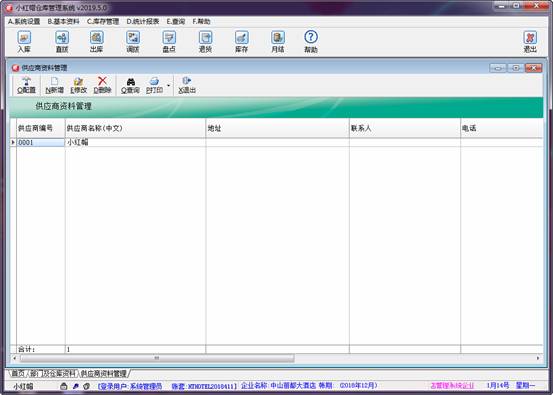Click the 企业名称 中山丽都大酒店 status text
Image resolution: width=553 pixels, height=395 pixels.
[278, 386]
